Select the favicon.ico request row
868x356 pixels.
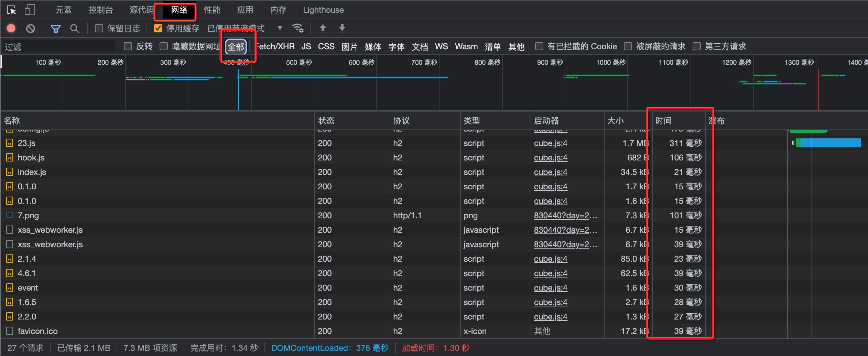[x=434, y=331]
